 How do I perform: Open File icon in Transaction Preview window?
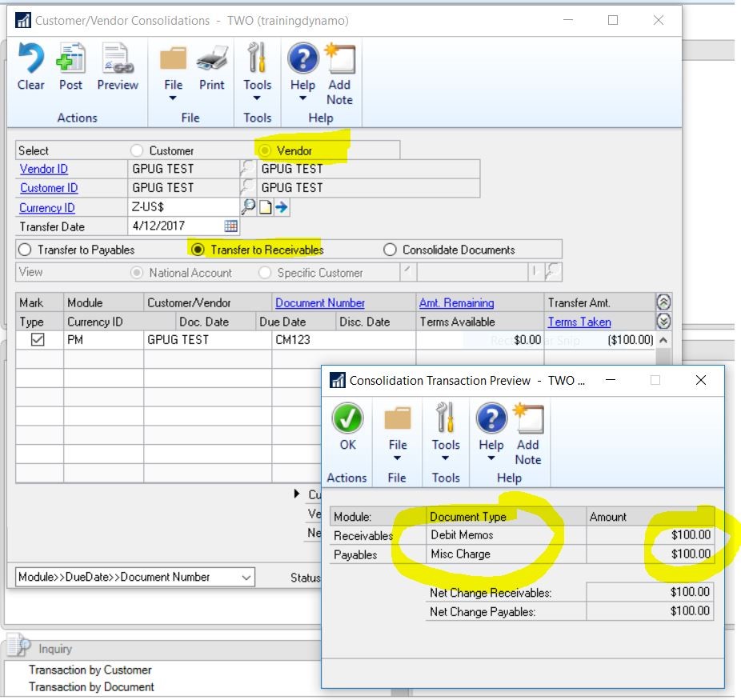pos(398,418)
